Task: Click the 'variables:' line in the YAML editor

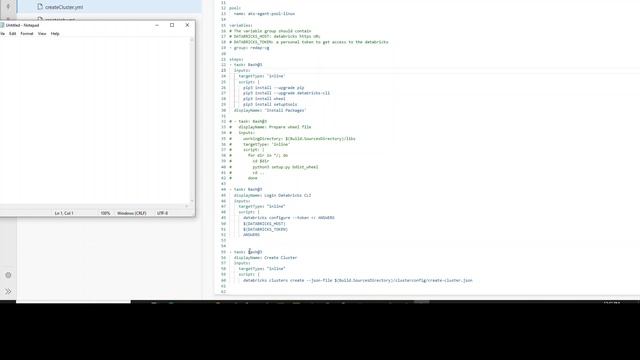Action: 241,25
